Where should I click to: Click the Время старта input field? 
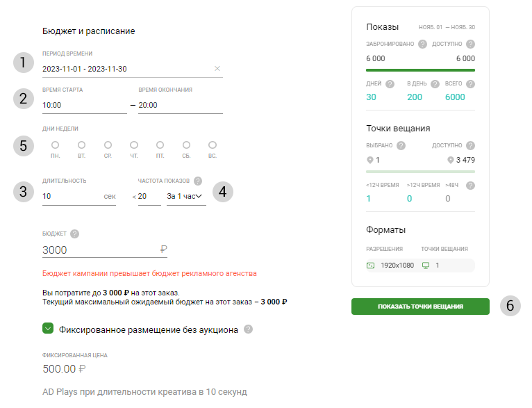83,106
